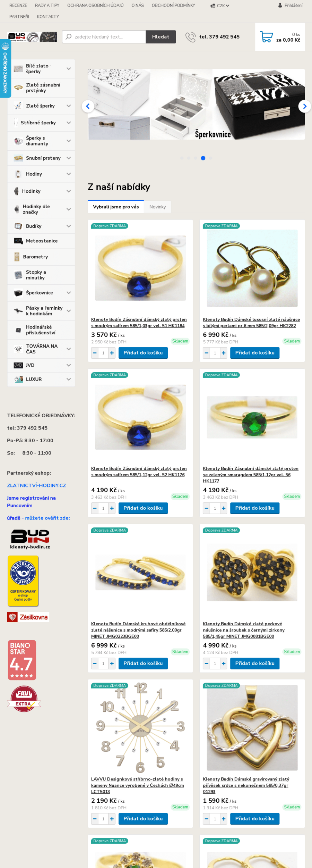Follow the ZLATNICTVÍ-HODINY.CZ partner link

click(x=36, y=485)
